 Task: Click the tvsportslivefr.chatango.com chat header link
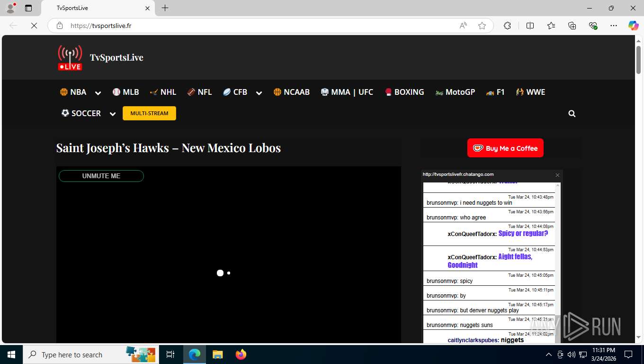[458, 174]
